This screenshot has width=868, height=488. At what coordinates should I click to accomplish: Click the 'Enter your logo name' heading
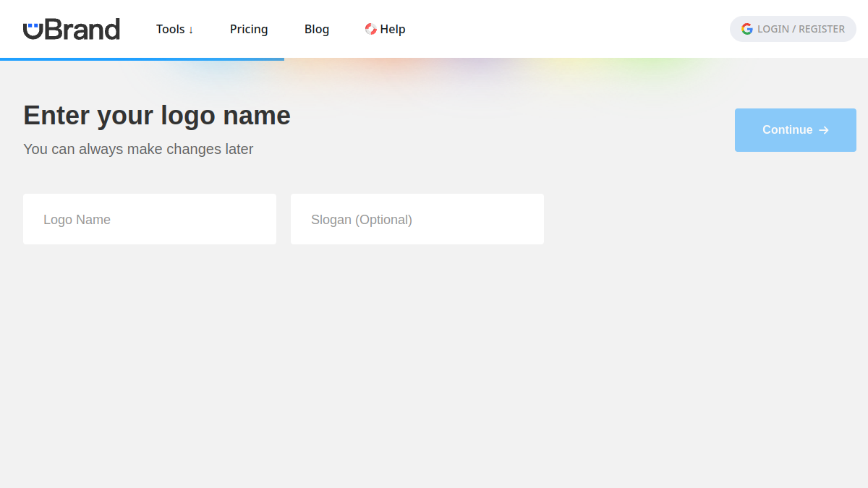(157, 116)
